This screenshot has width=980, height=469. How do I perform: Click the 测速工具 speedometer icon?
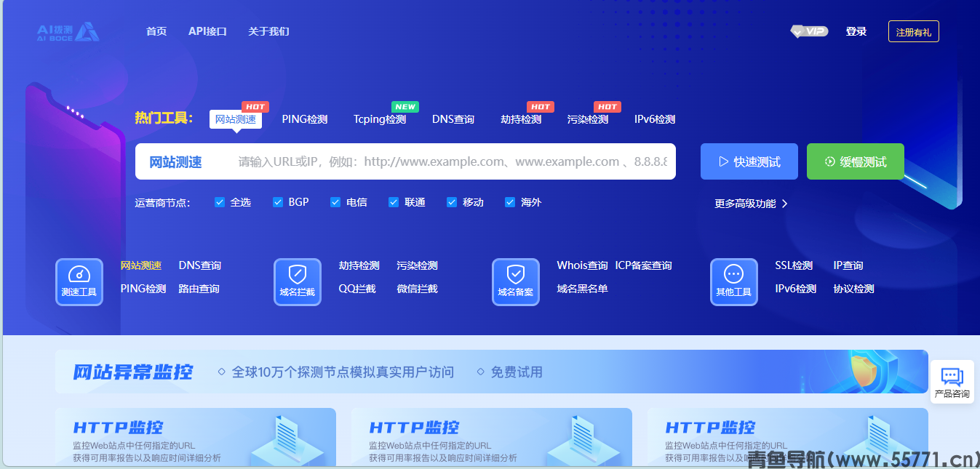click(x=79, y=282)
